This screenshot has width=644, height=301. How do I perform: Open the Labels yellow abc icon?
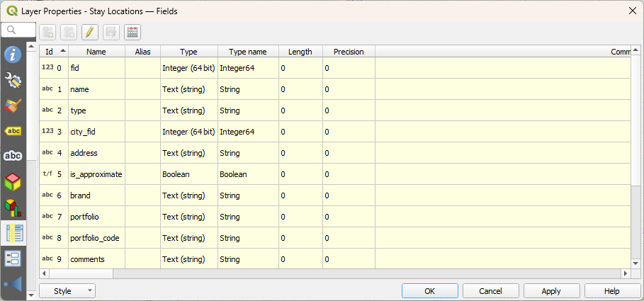[x=13, y=131]
